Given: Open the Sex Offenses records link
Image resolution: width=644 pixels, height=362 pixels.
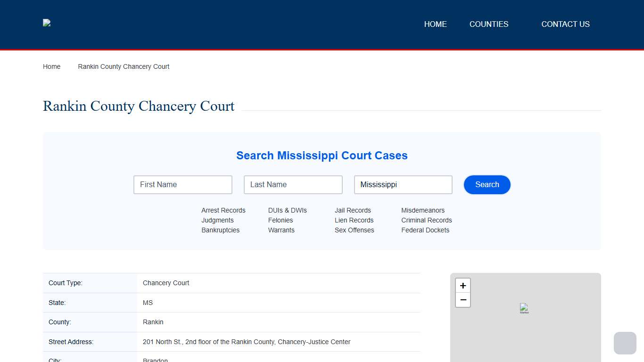Looking at the screenshot, I should click(x=355, y=230).
